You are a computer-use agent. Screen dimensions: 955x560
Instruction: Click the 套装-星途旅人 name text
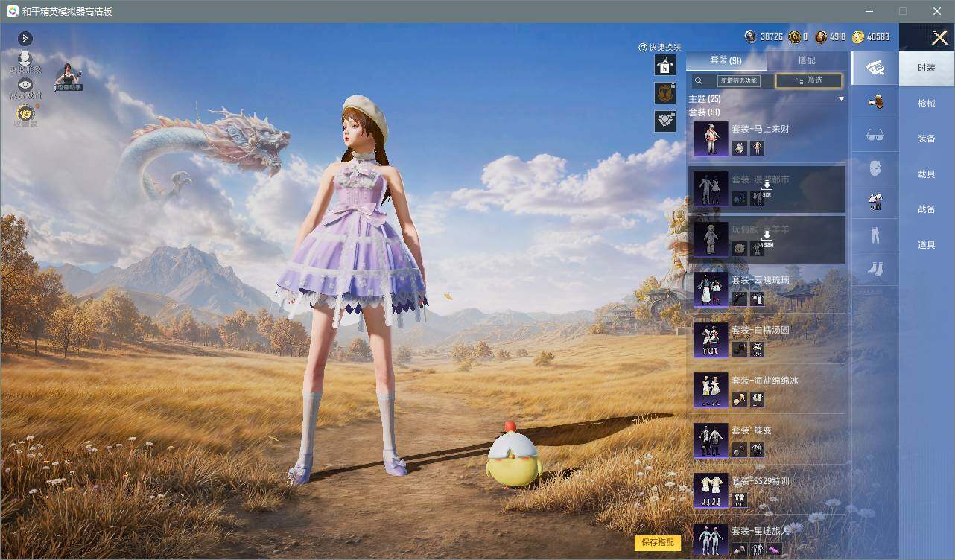pyautogui.click(x=761, y=531)
